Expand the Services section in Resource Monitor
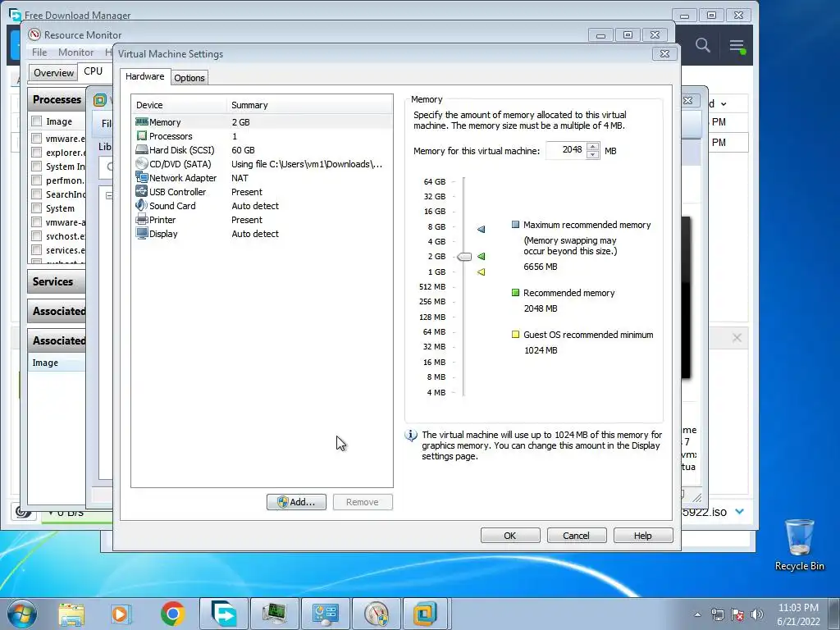The width and height of the screenshot is (840, 630). pos(57,281)
